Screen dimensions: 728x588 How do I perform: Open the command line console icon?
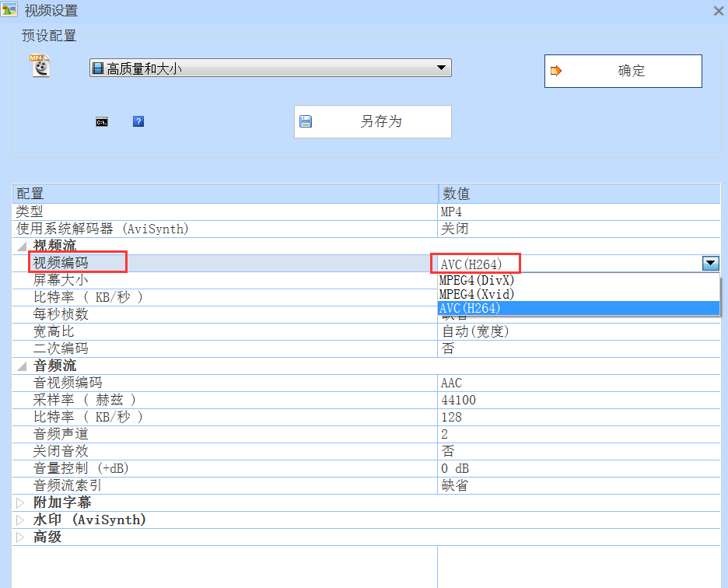click(x=102, y=121)
